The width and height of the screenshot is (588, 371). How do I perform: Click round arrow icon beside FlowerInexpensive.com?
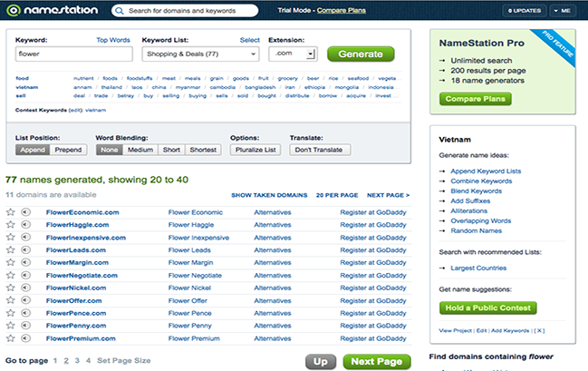coord(25,238)
